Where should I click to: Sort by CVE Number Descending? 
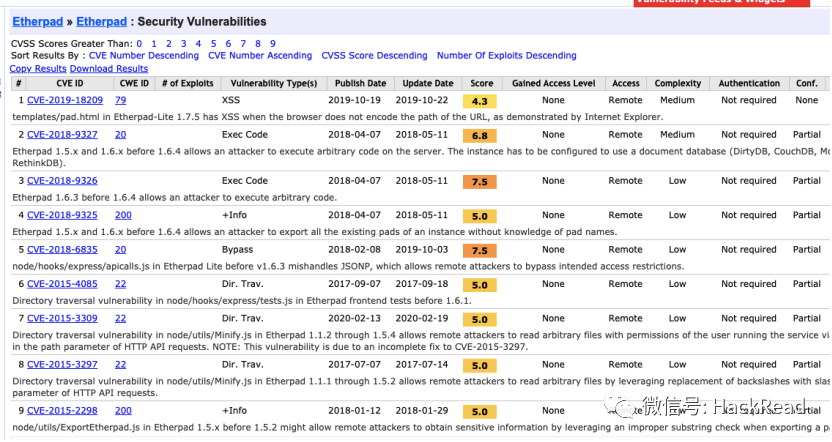point(144,55)
